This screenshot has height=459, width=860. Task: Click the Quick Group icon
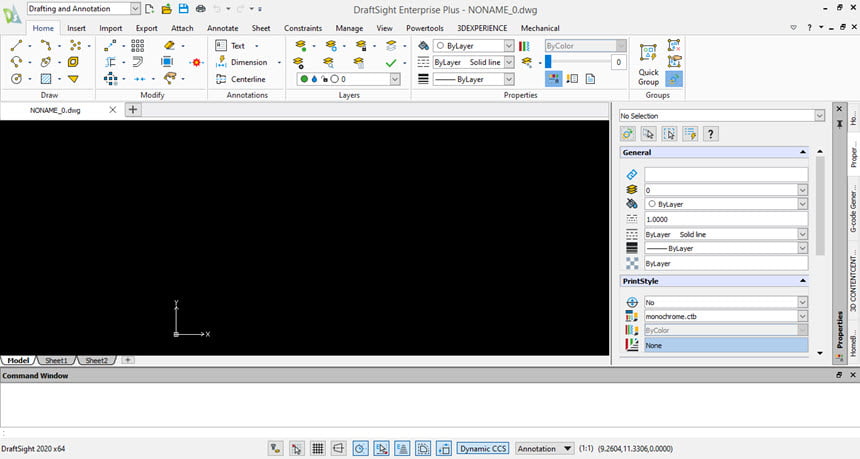click(648, 63)
